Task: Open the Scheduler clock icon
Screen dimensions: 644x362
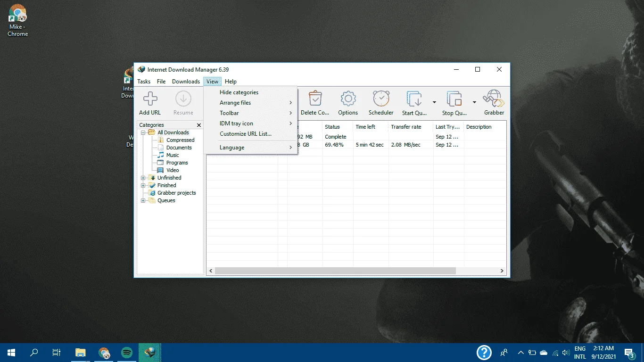Action: click(381, 99)
